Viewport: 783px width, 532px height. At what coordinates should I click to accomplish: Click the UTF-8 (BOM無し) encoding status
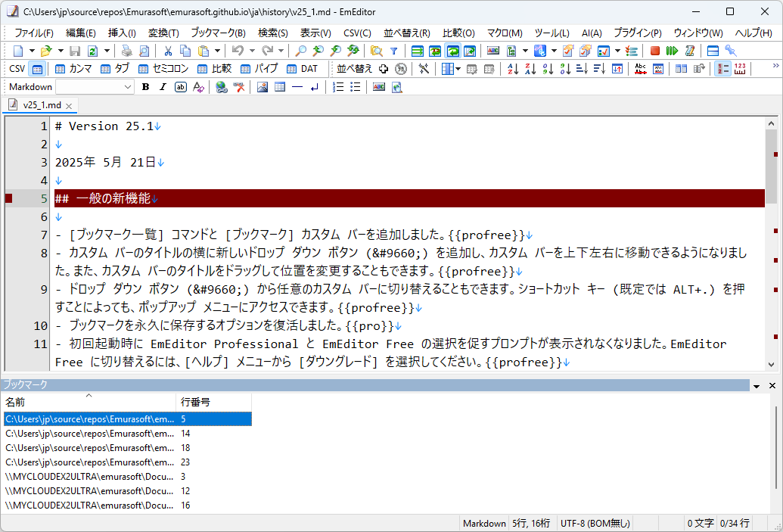point(595,523)
